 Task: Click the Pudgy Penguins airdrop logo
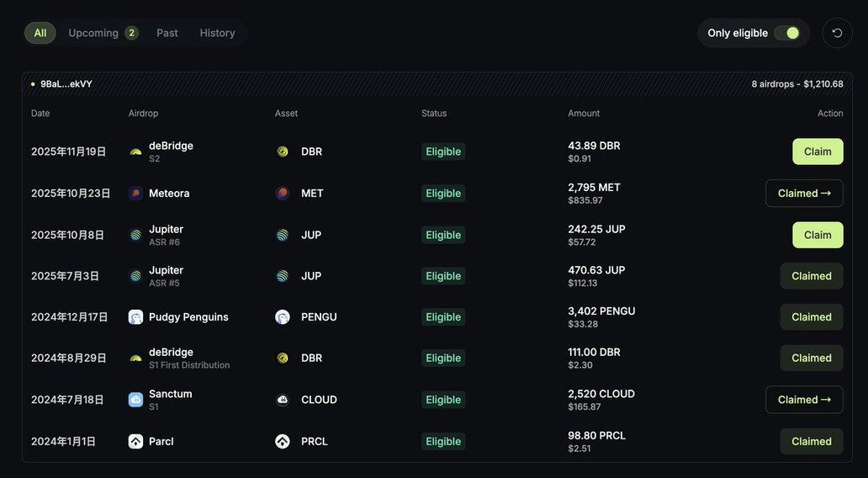coord(135,317)
